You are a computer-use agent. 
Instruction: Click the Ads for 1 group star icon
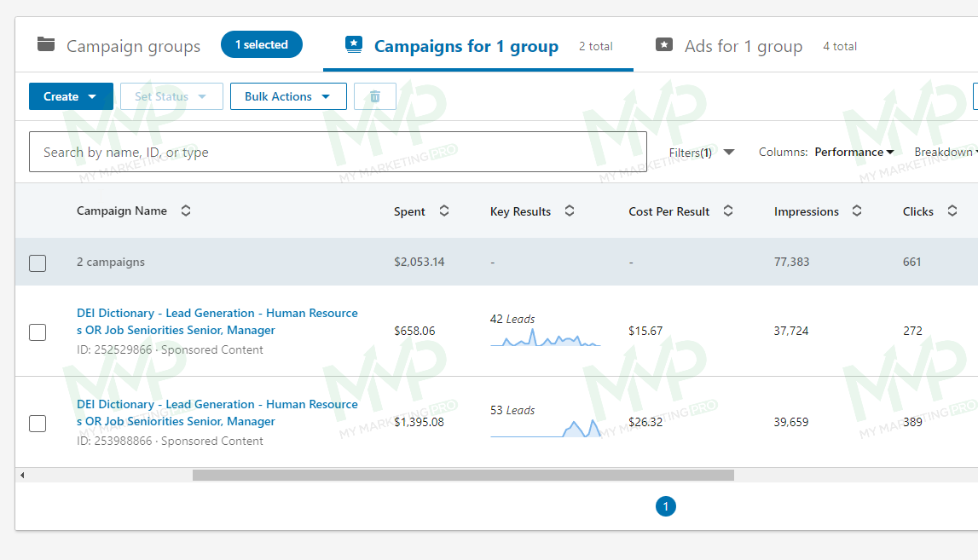(664, 45)
